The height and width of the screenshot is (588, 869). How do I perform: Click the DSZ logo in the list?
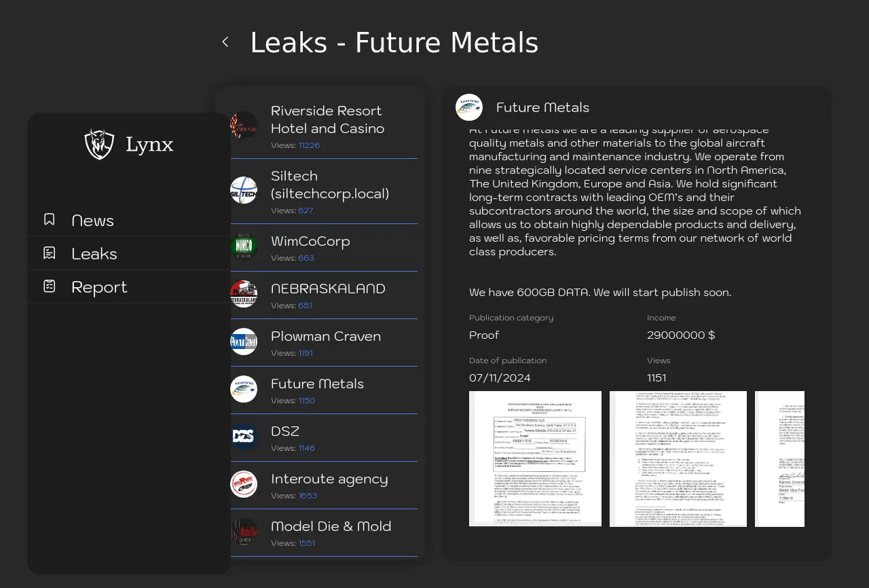point(244,437)
